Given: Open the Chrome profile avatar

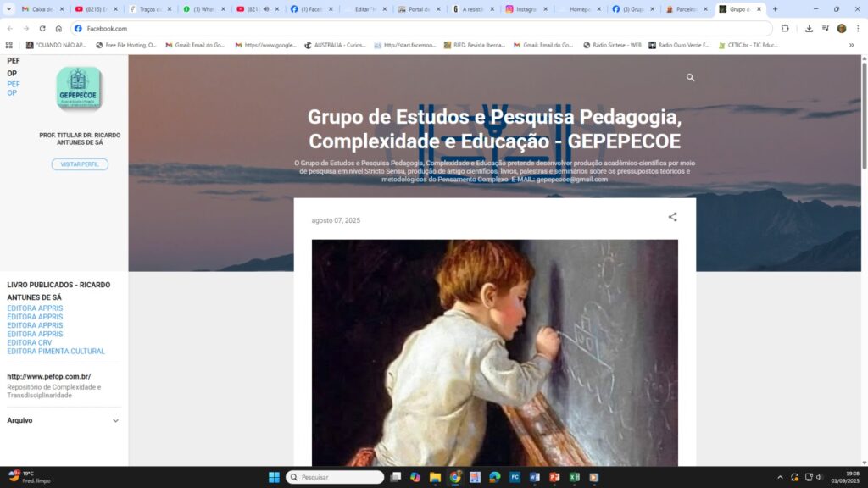Looking at the screenshot, I should (x=842, y=28).
